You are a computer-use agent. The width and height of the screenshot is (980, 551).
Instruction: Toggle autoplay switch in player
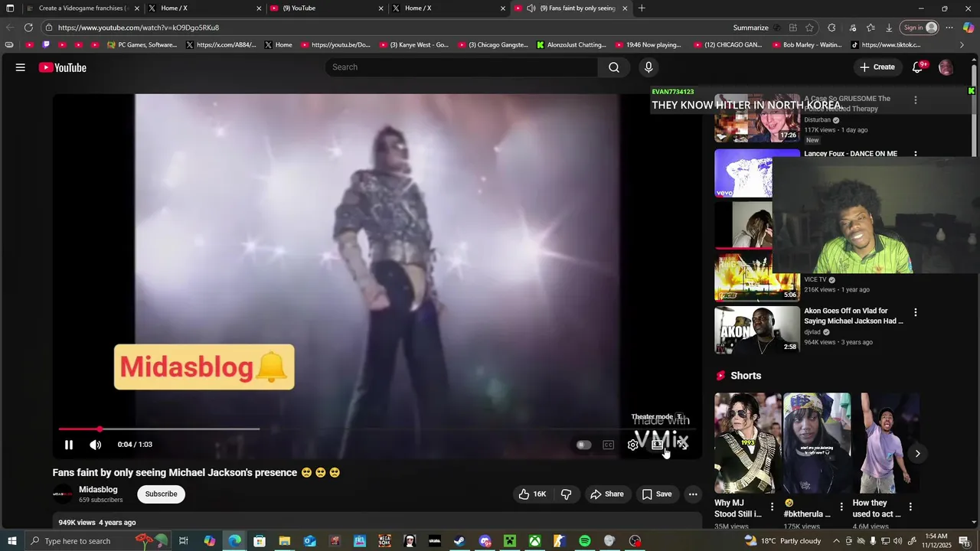coord(583,445)
